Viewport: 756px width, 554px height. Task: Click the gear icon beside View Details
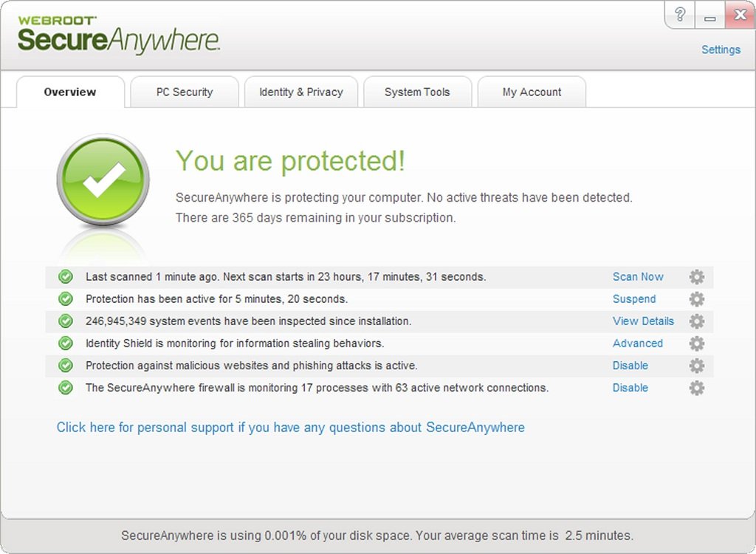(x=696, y=321)
